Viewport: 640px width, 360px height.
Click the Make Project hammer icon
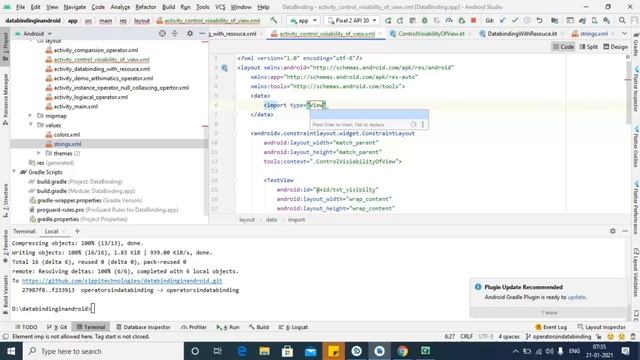click(273, 20)
